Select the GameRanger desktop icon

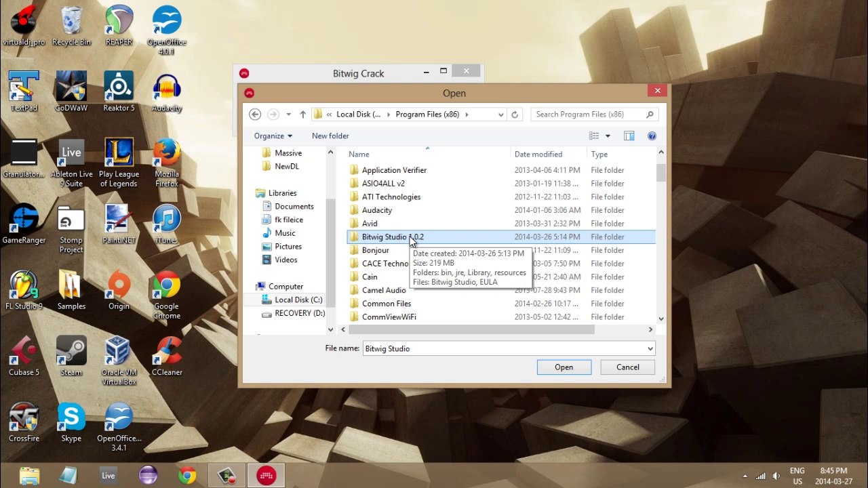point(24,225)
